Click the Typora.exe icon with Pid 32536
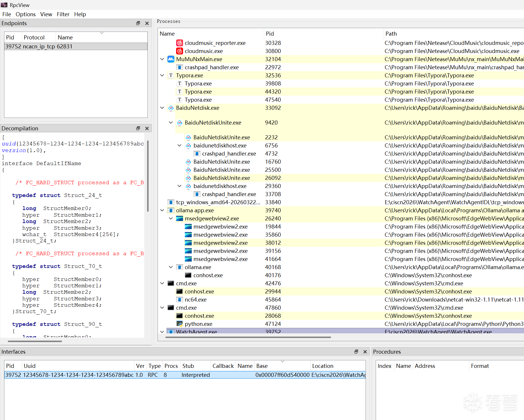Viewport: 524px width, 420px height. click(x=171, y=75)
